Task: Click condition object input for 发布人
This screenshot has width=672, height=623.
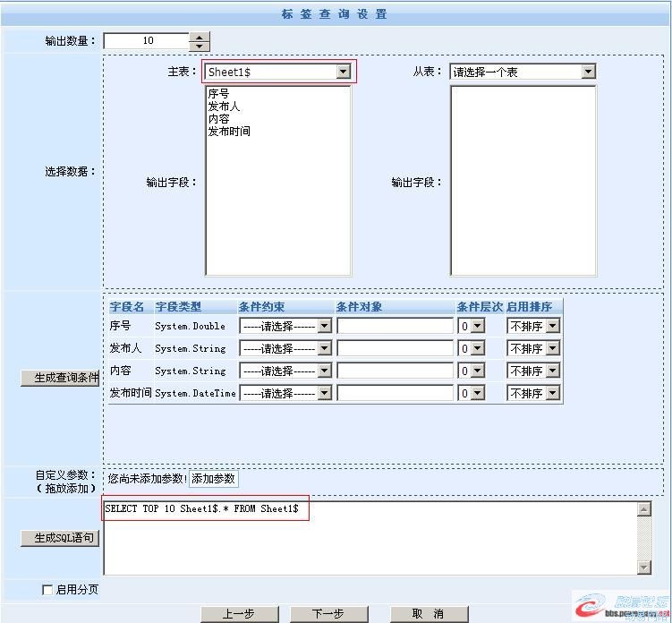Action: pyautogui.click(x=395, y=348)
